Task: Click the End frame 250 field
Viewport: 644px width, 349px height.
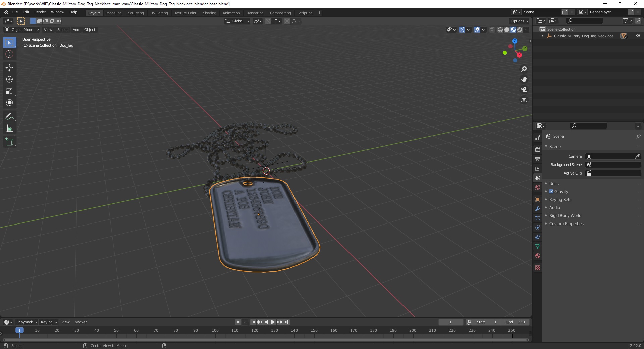Action: 516,322
